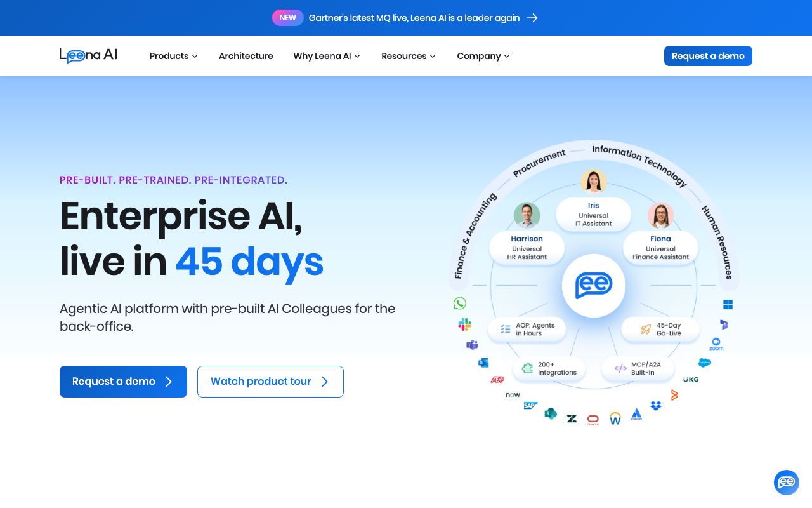Screen dimensions: 812x508
Task: Click the WhatsApp integration icon
Action: pyautogui.click(x=460, y=304)
